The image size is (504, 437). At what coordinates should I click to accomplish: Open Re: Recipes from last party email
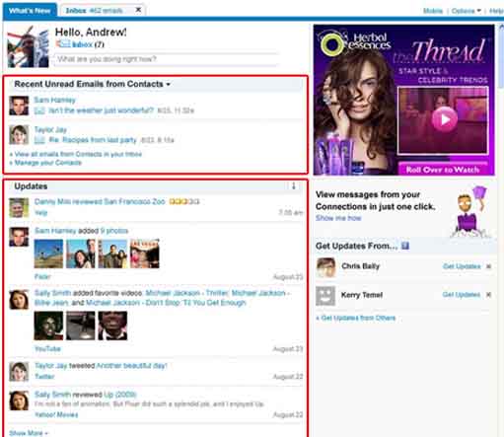tap(93, 140)
